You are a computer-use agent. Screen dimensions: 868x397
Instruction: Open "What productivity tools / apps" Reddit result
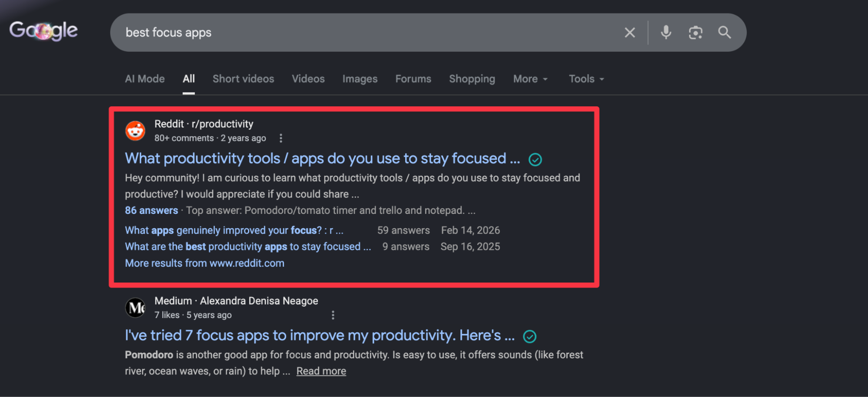323,159
